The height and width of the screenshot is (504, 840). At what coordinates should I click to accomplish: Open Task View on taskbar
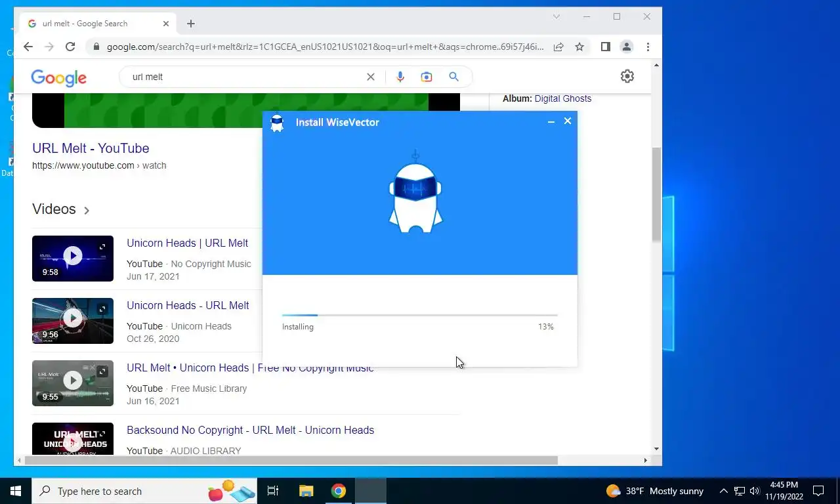(273, 491)
